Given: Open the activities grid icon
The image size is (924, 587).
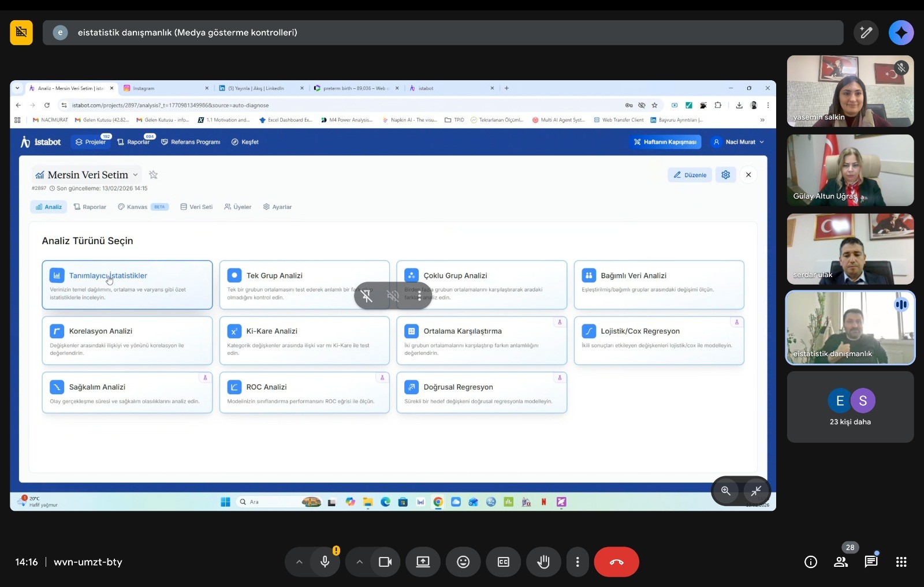Looking at the screenshot, I should click(901, 562).
